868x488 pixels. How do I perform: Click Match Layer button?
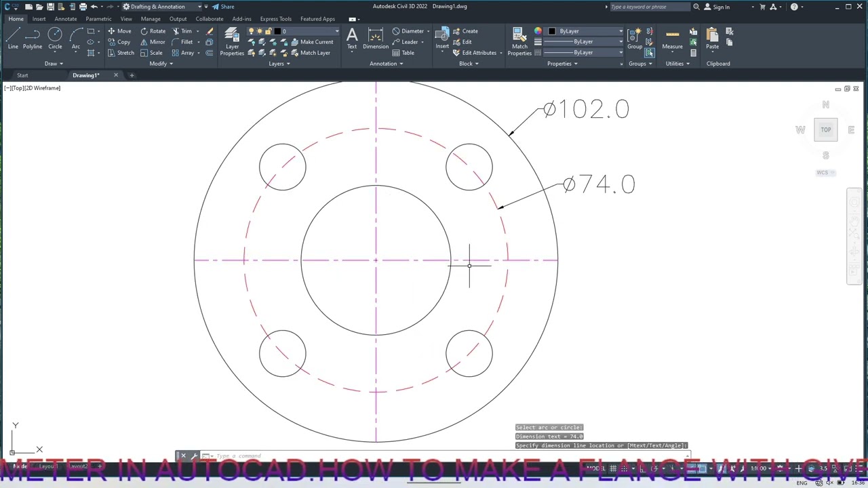[311, 53]
